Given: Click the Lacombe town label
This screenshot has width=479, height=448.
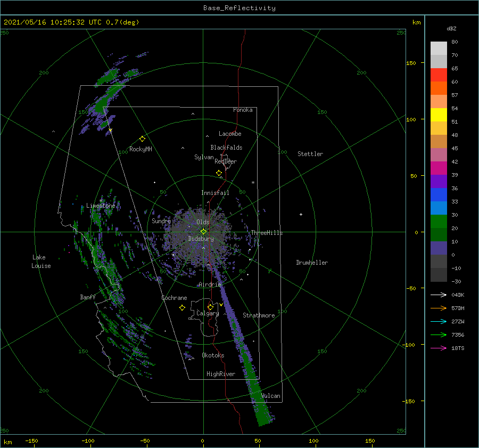Looking at the screenshot, I should (x=230, y=134).
